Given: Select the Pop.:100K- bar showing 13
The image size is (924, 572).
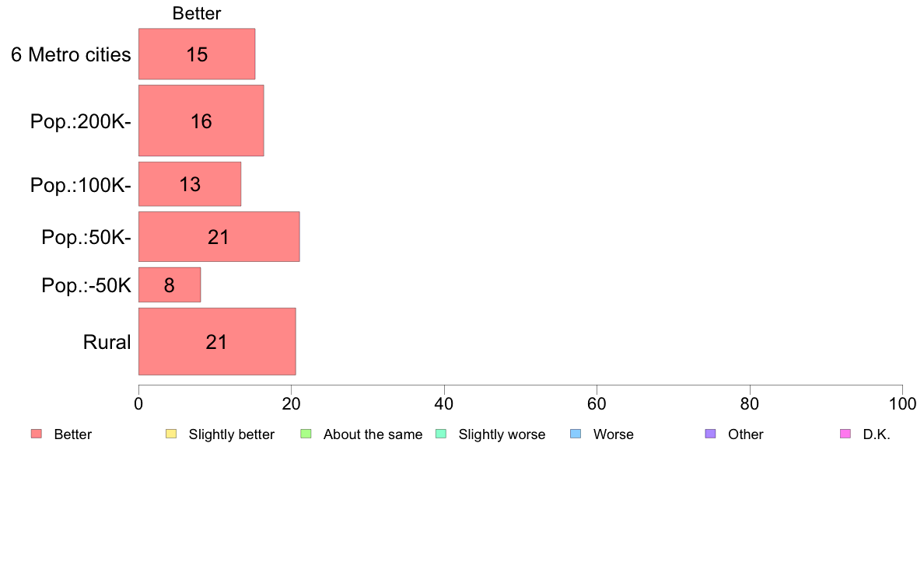Looking at the screenshot, I should pyautogui.click(x=190, y=184).
